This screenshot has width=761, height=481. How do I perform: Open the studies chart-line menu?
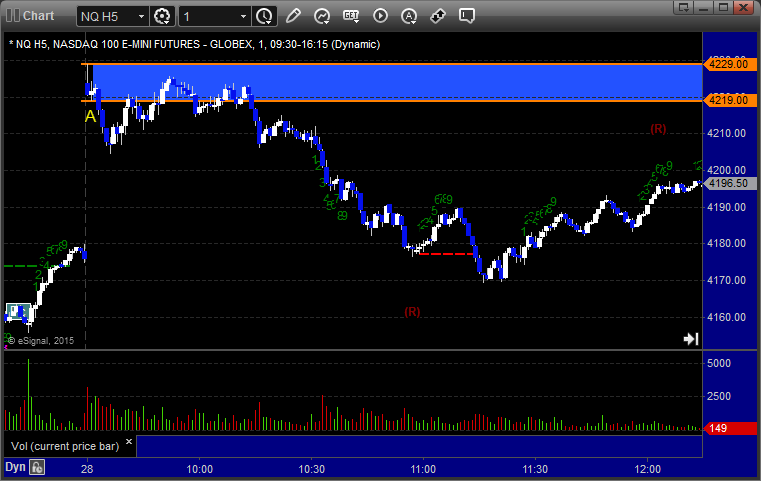(x=321, y=16)
